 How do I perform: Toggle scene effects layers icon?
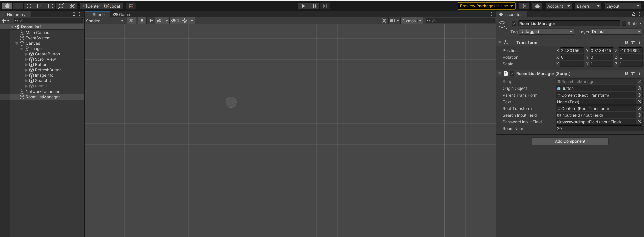[x=159, y=21]
